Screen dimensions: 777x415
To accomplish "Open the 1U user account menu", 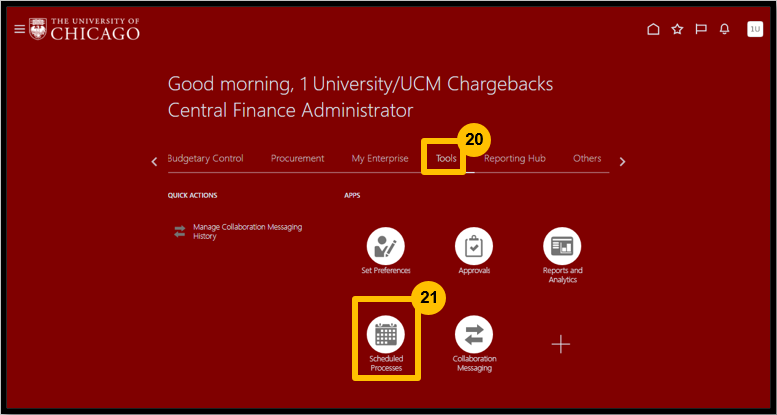I will [755, 29].
